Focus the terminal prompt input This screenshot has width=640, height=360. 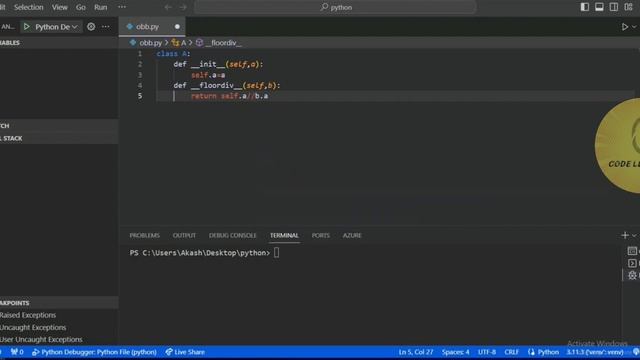click(277, 253)
